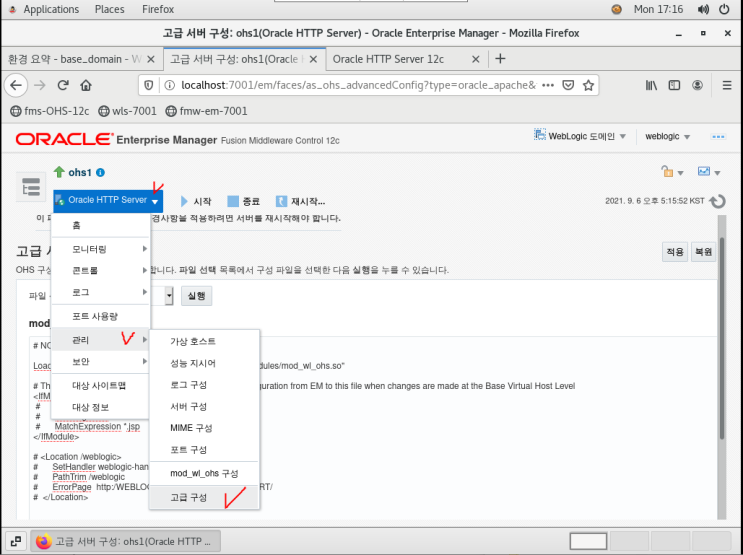Start the server with 시작 button
The height and width of the screenshot is (555, 743).
196,201
